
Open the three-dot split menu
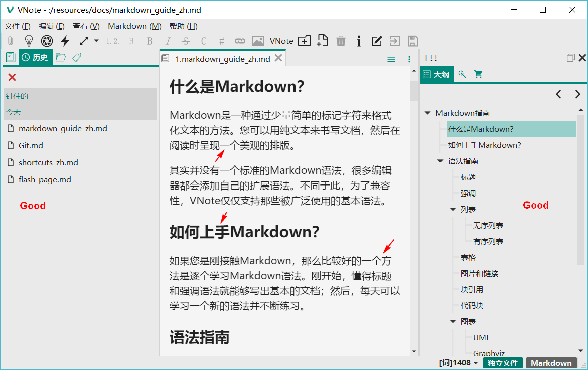tap(409, 59)
